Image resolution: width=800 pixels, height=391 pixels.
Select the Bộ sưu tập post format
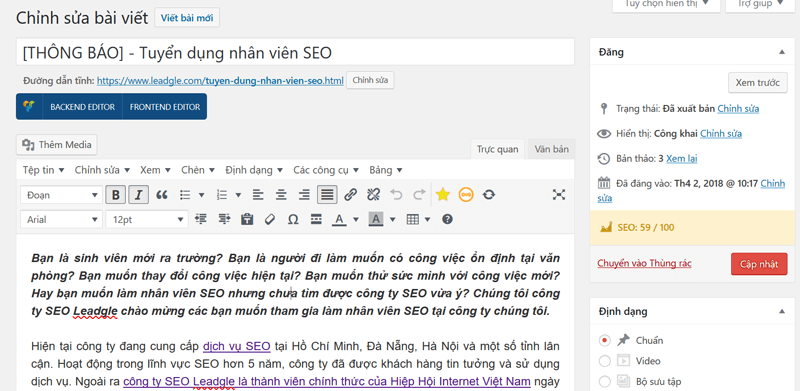coord(605,381)
